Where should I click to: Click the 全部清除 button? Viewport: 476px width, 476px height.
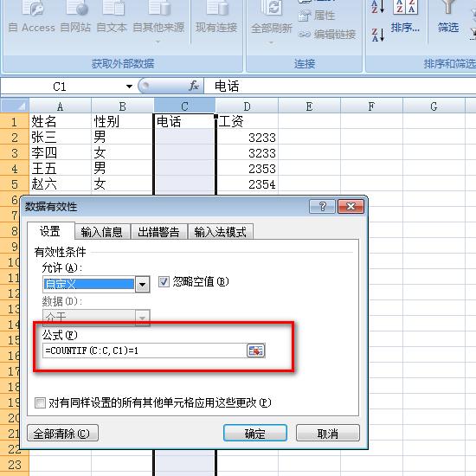[62, 434]
